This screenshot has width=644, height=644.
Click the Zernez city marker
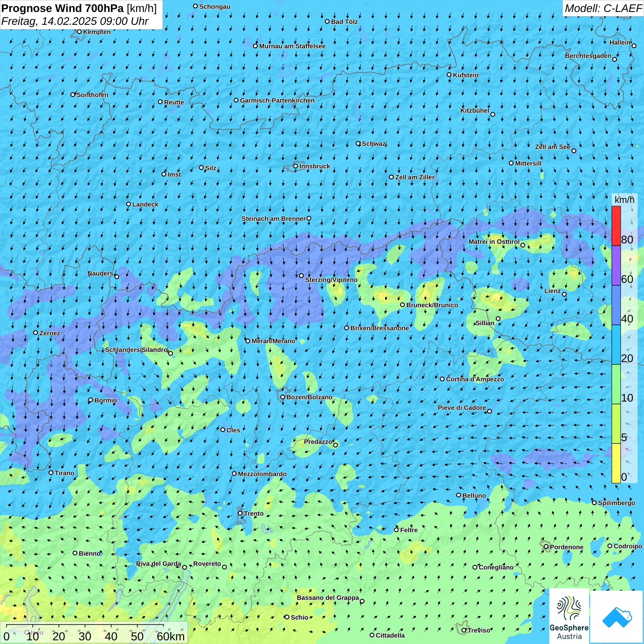(35, 333)
